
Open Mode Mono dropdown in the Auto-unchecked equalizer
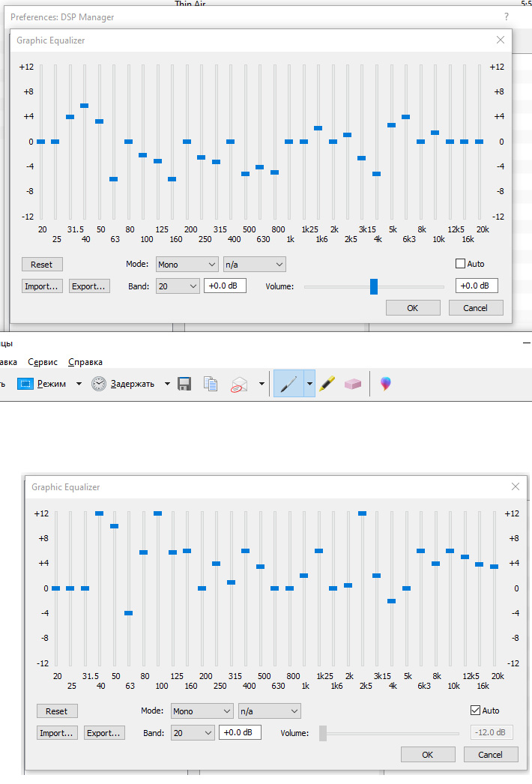pyautogui.click(x=187, y=265)
